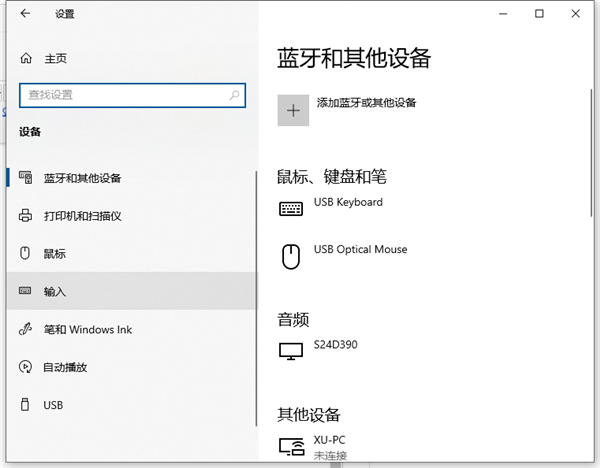Click the XU-PC device icon
600x468 pixels.
click(x=292, y=447)
